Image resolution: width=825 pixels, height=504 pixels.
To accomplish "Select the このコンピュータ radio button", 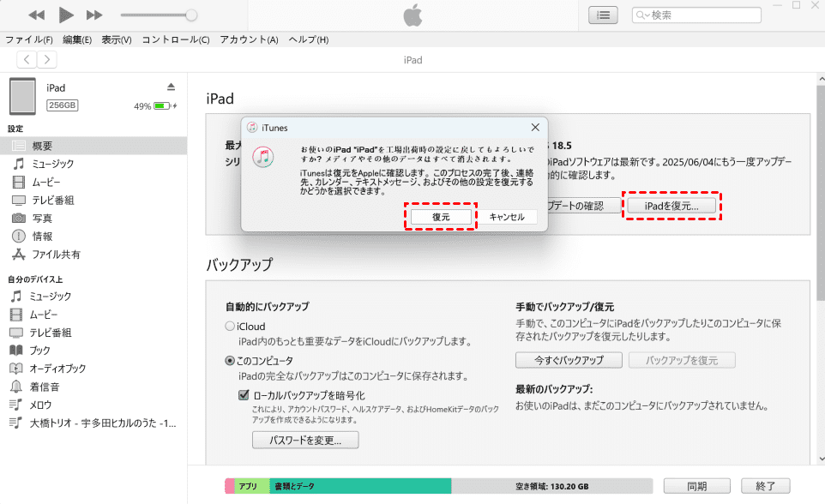I will tap(229, 361).
